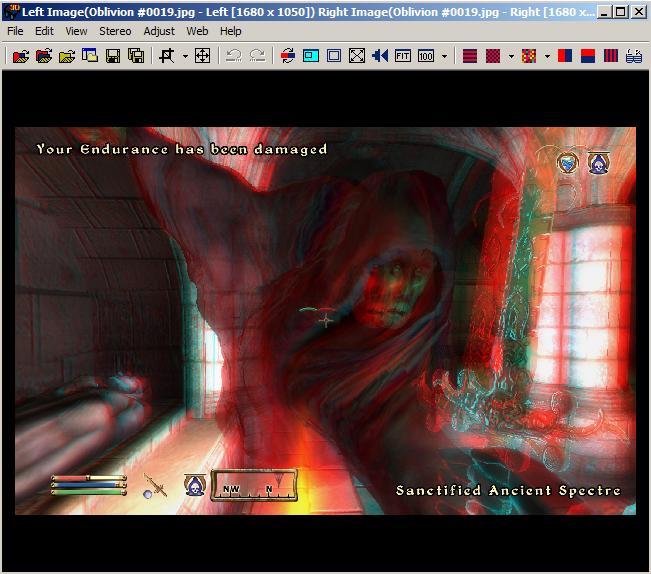The height and width of the screenshot is (574, 651).
Task: Click the Redo arrow icon
Action: pyautogui.click(x=257, y=56)
